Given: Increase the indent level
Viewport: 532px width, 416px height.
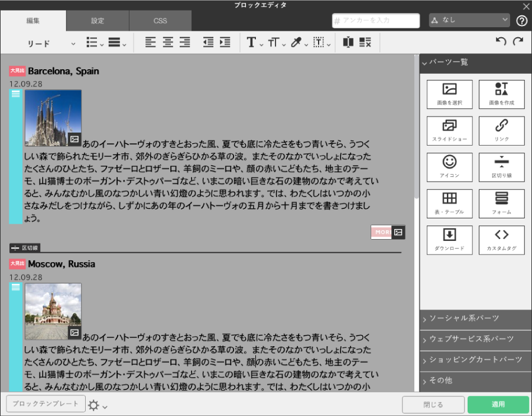Looking at the screenshot, I should pos(225,43).
